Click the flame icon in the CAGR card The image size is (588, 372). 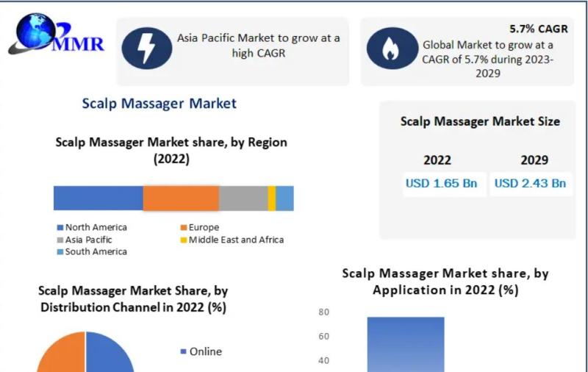392,49
